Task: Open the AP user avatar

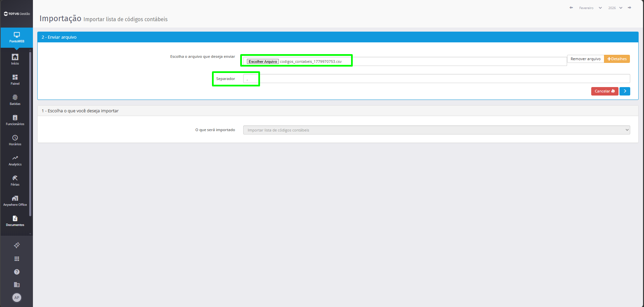Action: pos(17,298)
